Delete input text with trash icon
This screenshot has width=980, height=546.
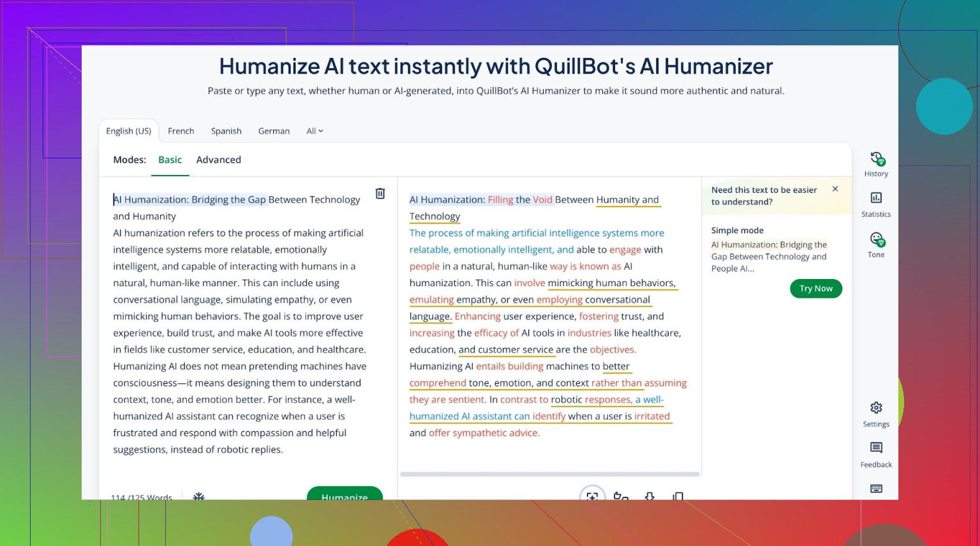tap(380, 193)
